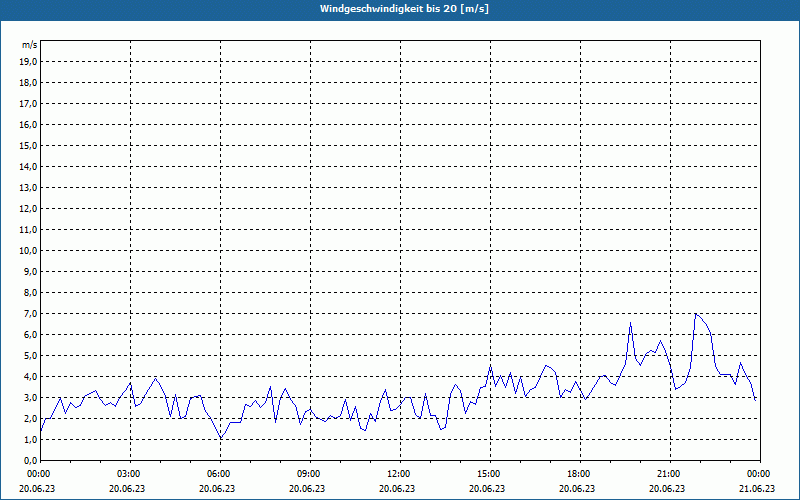The height and width of the screenshot is (500, 800).
Task: Select the 10,0 y-axis label
Action: 29,251
